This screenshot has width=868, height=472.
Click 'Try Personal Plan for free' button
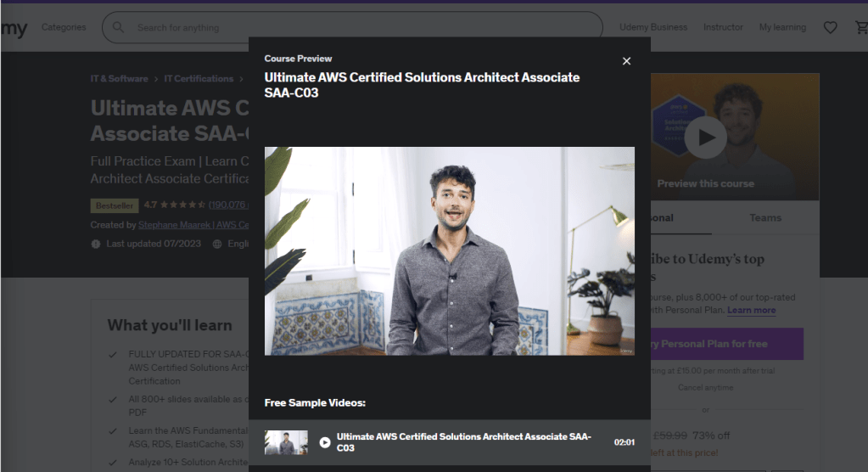727,344
